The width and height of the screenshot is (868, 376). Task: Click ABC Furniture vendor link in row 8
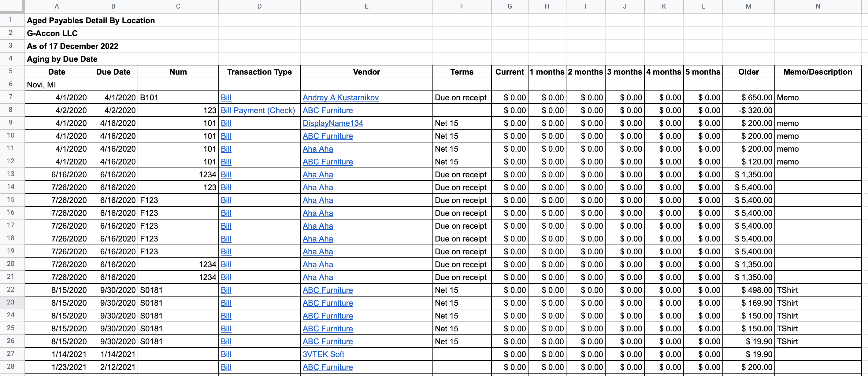pyautogui.click(x=328, y=110)
